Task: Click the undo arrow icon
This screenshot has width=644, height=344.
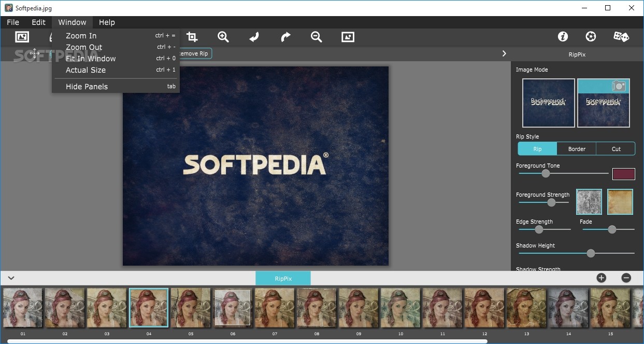Action: [254, 37]
